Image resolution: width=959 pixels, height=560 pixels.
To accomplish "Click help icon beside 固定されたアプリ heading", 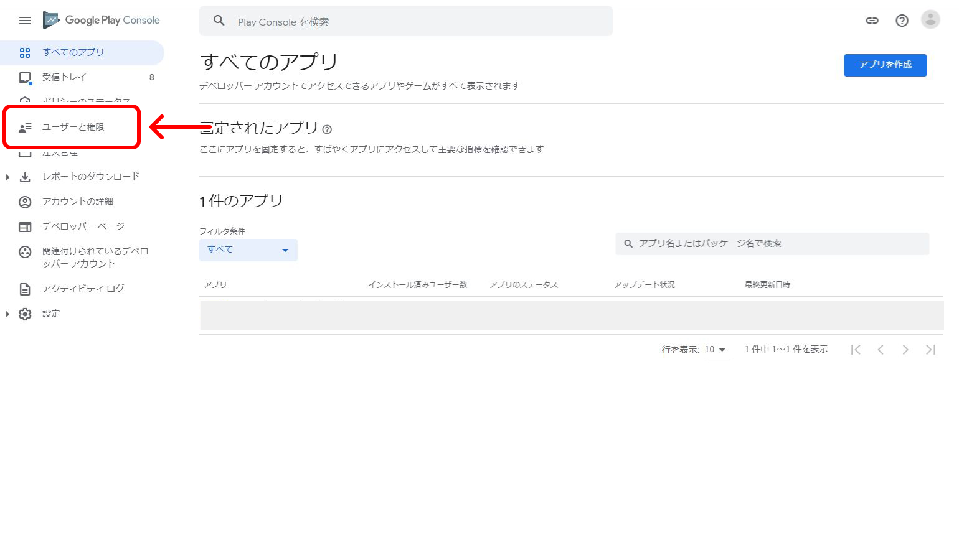I will [x=328, y=129].
